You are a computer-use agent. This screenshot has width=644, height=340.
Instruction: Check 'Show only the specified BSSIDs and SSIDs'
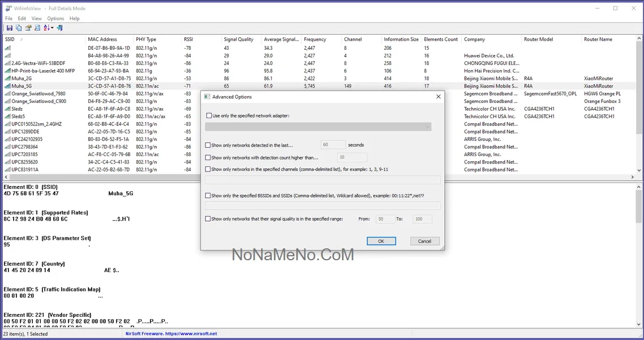pyautogui.click(x=208, y=196)
